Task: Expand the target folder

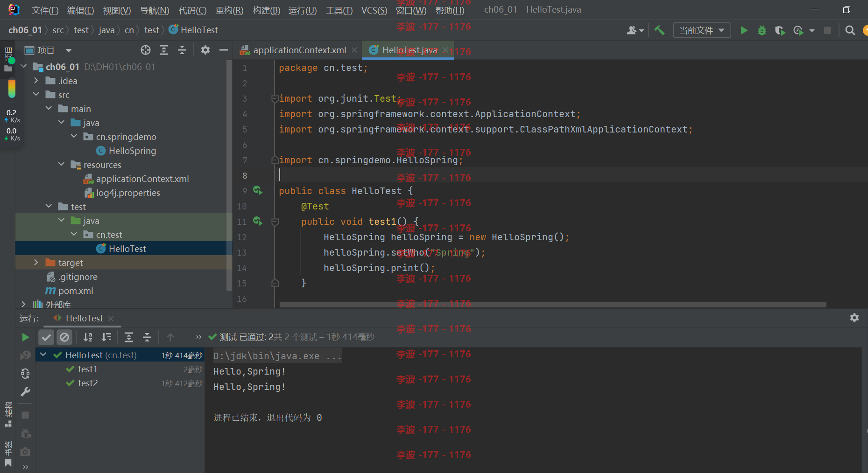Action: [36, 263]
